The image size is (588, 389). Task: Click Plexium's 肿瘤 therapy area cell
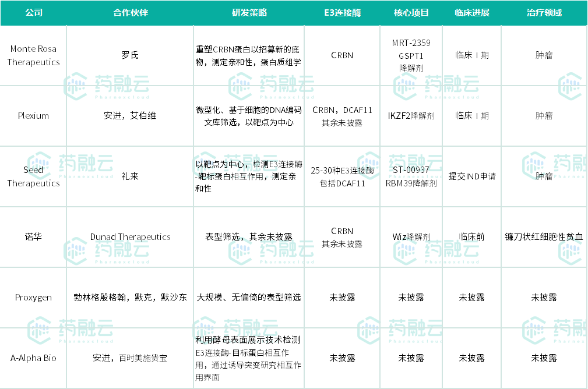click(544, 116)
